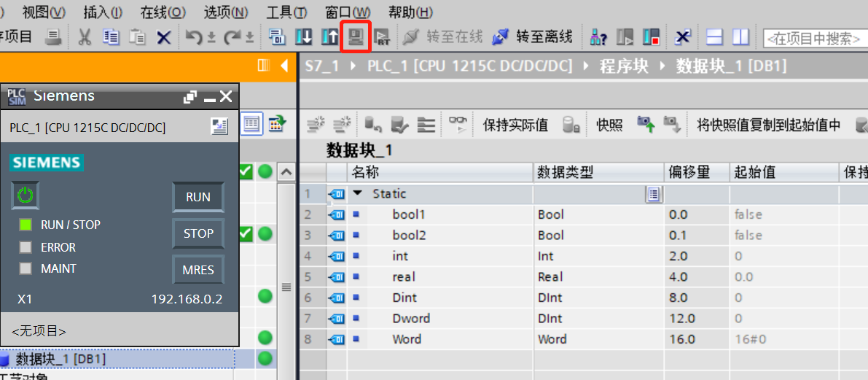This screenshot has height=380, width=868.
Task: Click the 偏移量 column header
Action: point(697,173)
